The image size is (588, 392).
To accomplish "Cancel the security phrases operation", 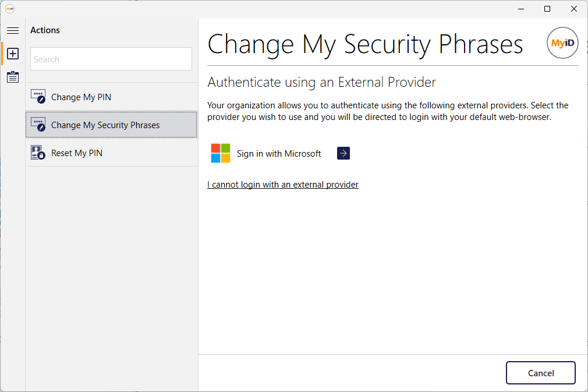I will click(541, 373).
